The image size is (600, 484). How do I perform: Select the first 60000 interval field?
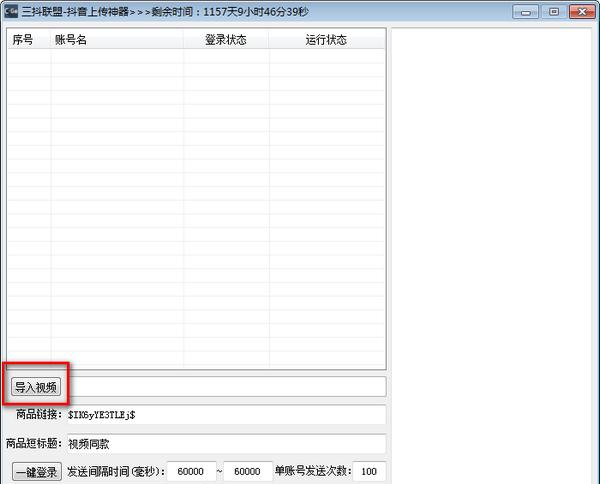(191, 471)
